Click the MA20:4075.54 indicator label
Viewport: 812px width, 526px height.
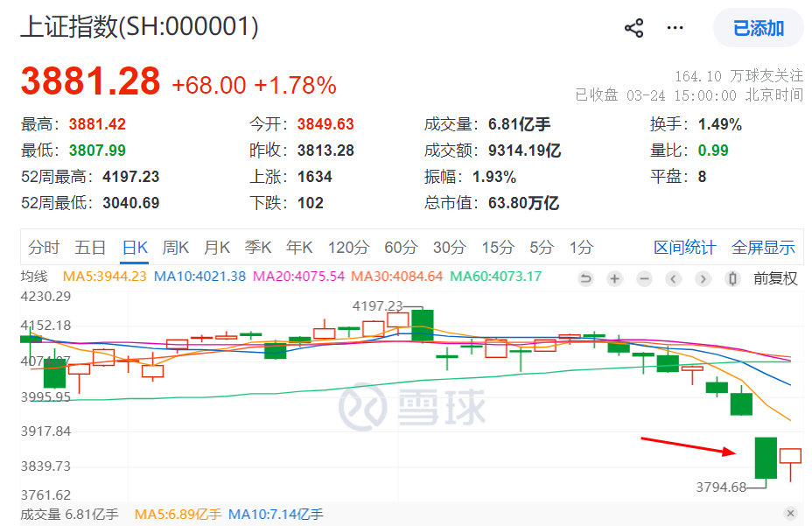coord(298,277)
